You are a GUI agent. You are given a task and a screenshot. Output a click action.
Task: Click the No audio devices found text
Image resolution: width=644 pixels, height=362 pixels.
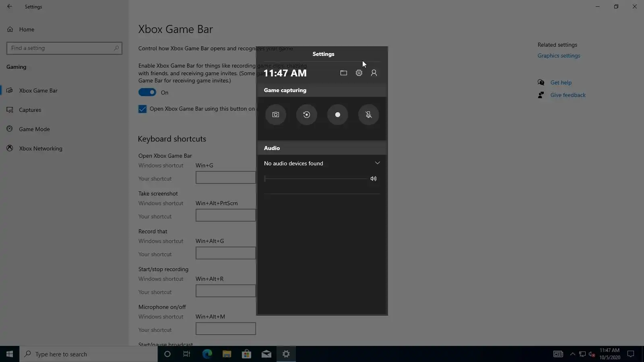[293, 163]
